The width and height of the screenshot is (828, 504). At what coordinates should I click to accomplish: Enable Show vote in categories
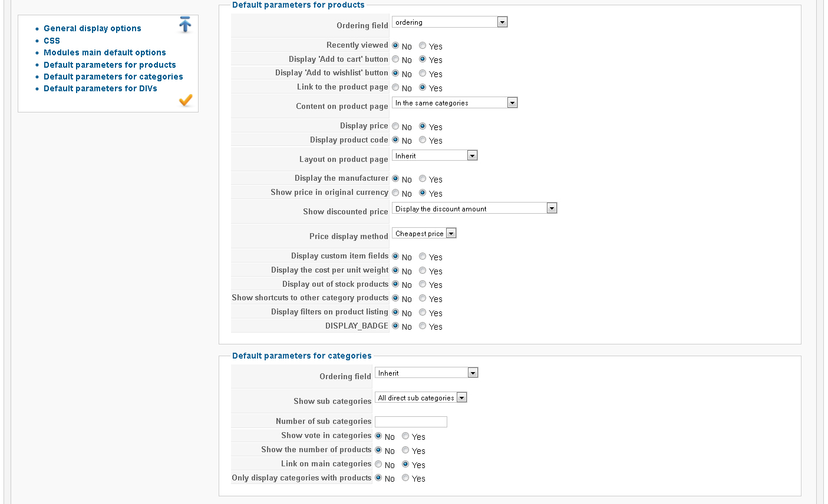405,436
